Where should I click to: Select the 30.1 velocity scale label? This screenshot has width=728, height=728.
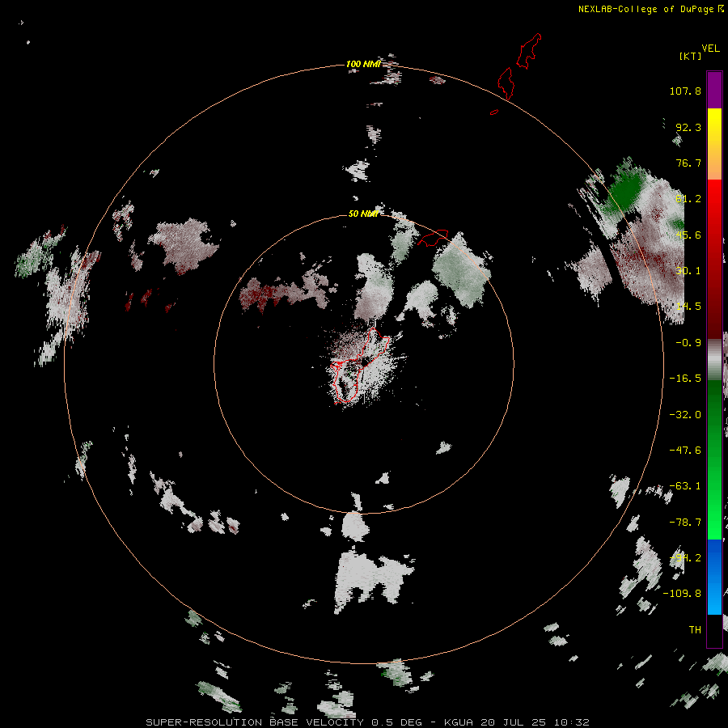coord(688,271)
